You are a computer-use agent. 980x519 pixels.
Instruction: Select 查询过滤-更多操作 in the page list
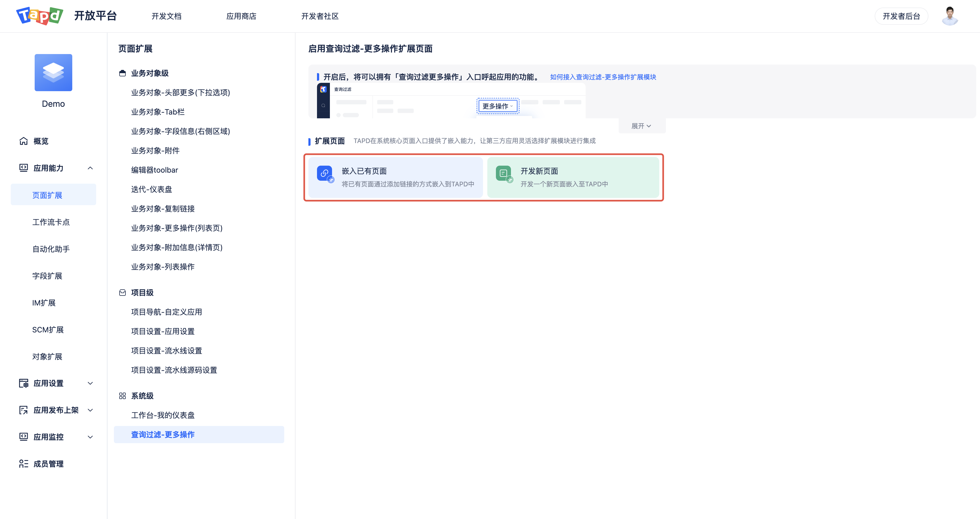coord(163,435)
